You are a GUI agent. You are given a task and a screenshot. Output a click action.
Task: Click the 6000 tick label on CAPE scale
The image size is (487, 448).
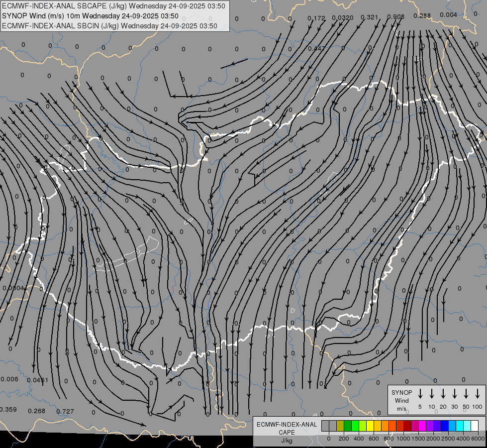478,439
